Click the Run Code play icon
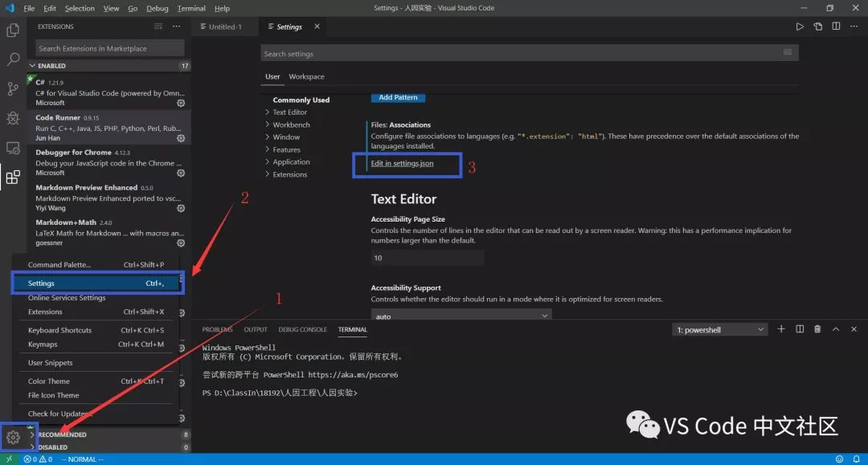 [800, 27]
